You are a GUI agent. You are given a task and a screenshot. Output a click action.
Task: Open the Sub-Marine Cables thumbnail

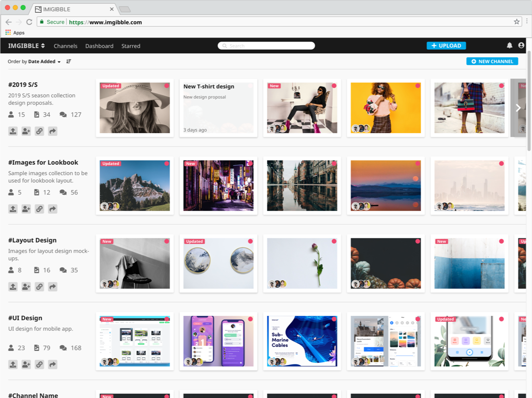pos(302,341)
